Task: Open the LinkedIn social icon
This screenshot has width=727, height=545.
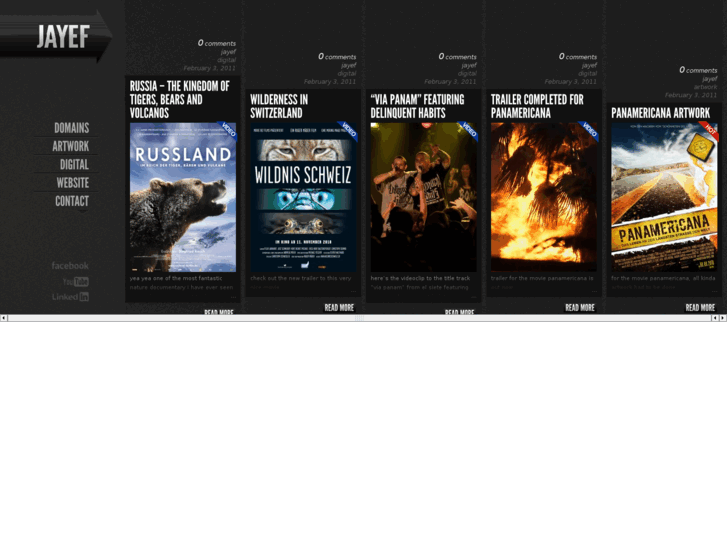Action: 70,297
